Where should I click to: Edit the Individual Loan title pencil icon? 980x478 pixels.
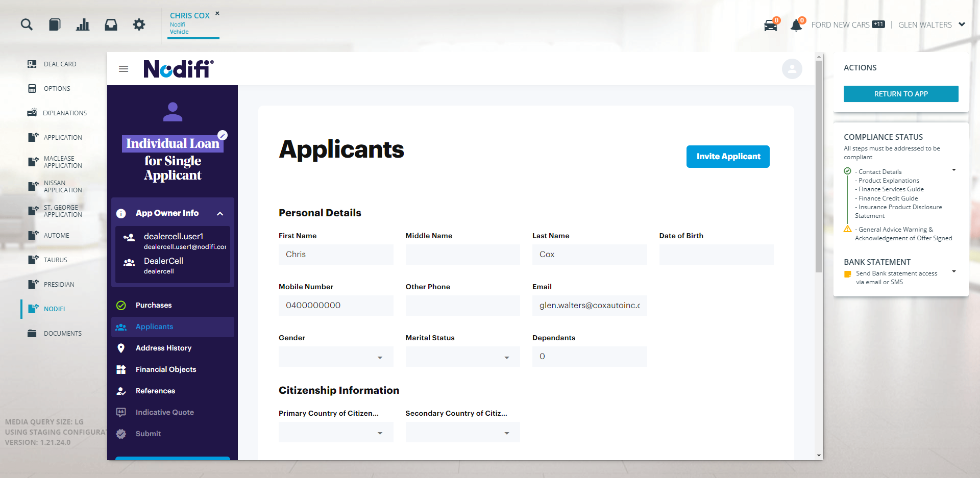pos(223,135)
